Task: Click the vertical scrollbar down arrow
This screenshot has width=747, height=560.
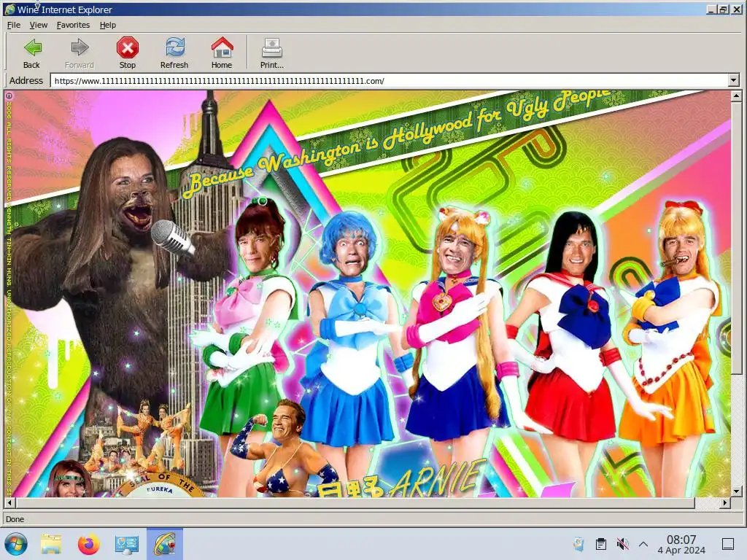Action: [x=736, y=491]
